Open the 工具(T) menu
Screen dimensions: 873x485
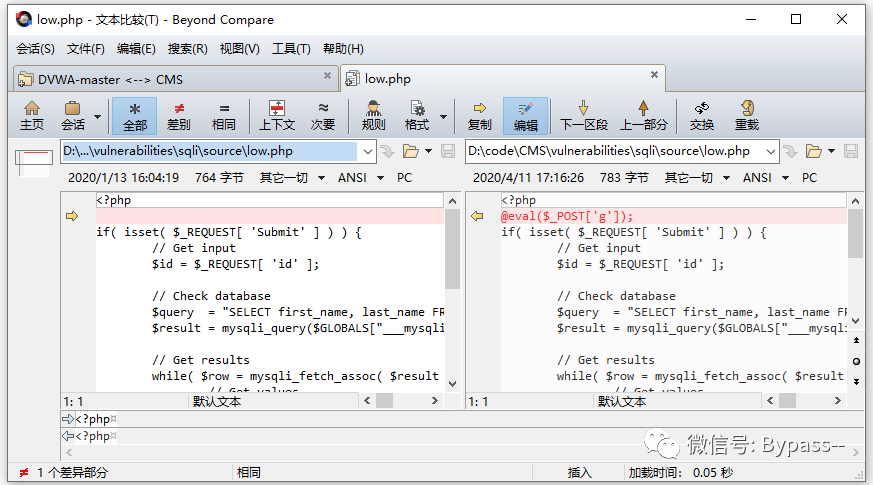pyautogui.click(x=291, y=49)
